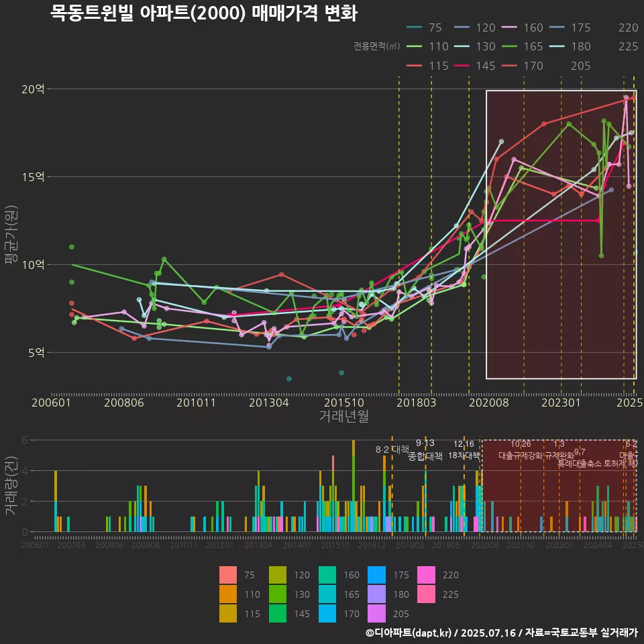Viewport: 644px width, 644px height.
Task: Click the 165 line legend entry at top
Action: pos(523,46)
